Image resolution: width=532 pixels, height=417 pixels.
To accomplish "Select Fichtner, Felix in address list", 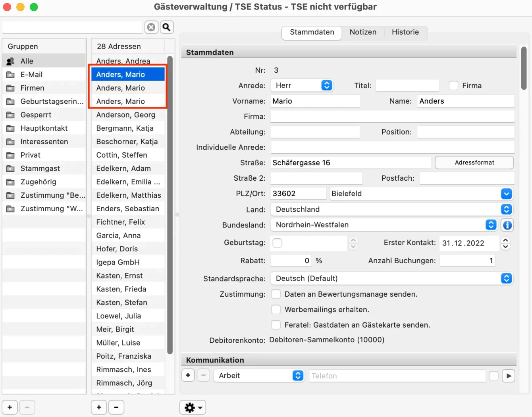I will [x=128, y=222].
